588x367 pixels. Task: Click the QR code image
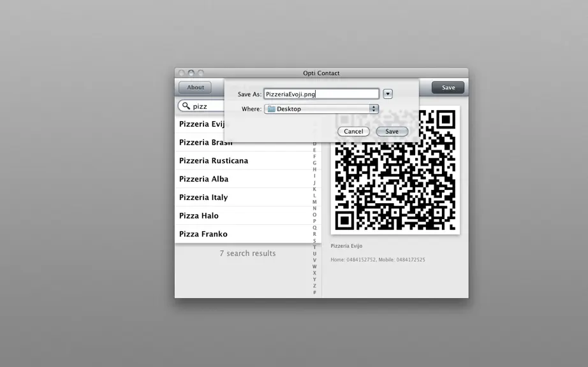coord(395,170)
